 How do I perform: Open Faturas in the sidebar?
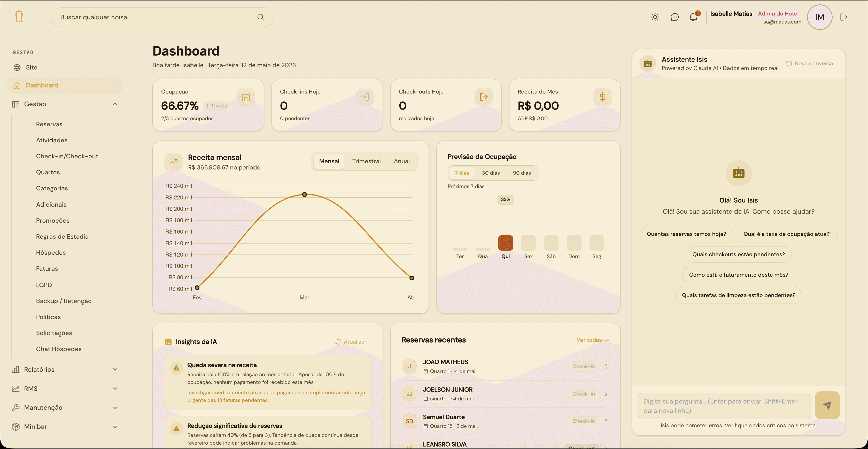point(47,269)
